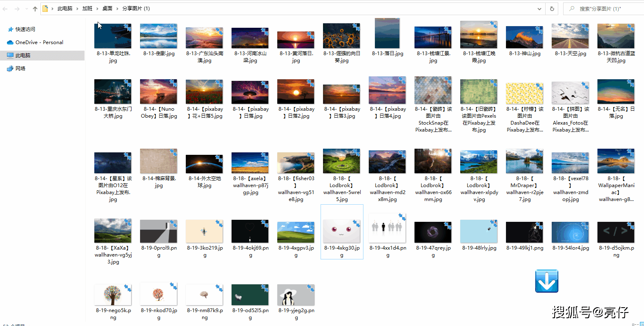Select thumbnail 8-13-倒影.jpg
The image size is (644, 326).
pos(158,36)
